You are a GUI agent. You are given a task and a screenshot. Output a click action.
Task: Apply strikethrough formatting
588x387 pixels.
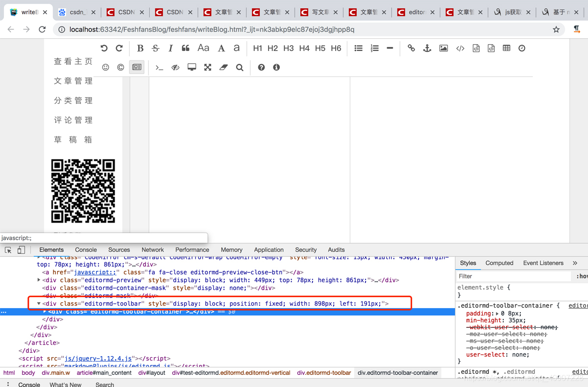pyautogui.click(x=155, y=48)
